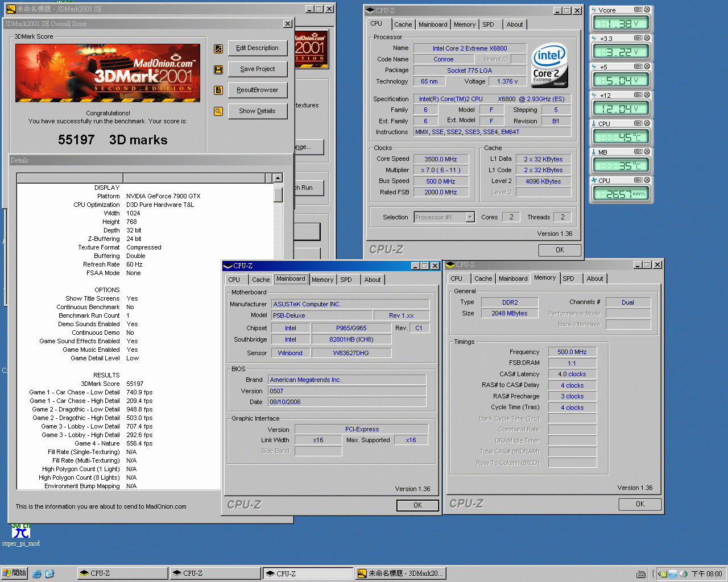Open settings of the CPU temperature gadget

[638, 123]
